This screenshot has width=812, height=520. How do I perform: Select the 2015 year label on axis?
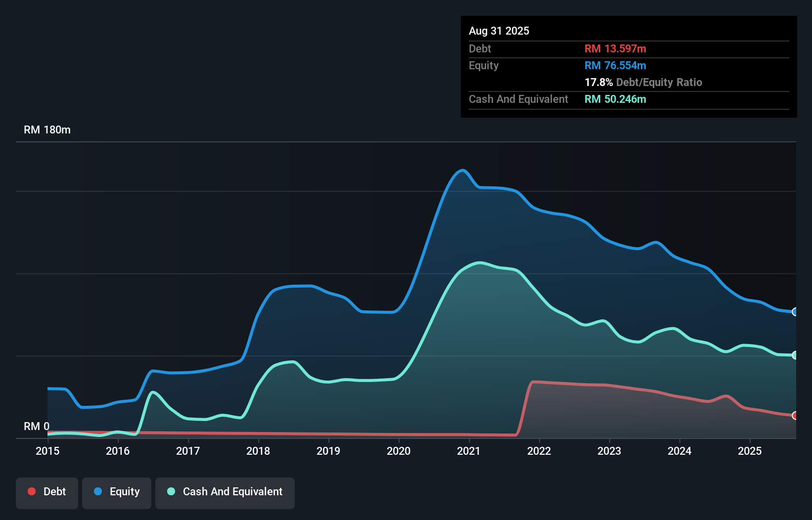47,451
